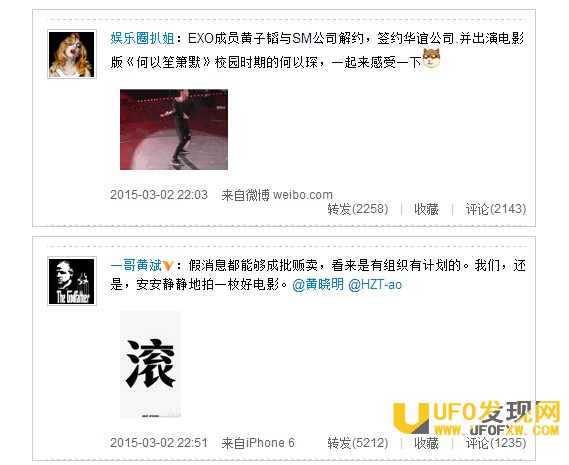Open the @HZT-ao mention link
569x465 pixels.
pos(375,285)
